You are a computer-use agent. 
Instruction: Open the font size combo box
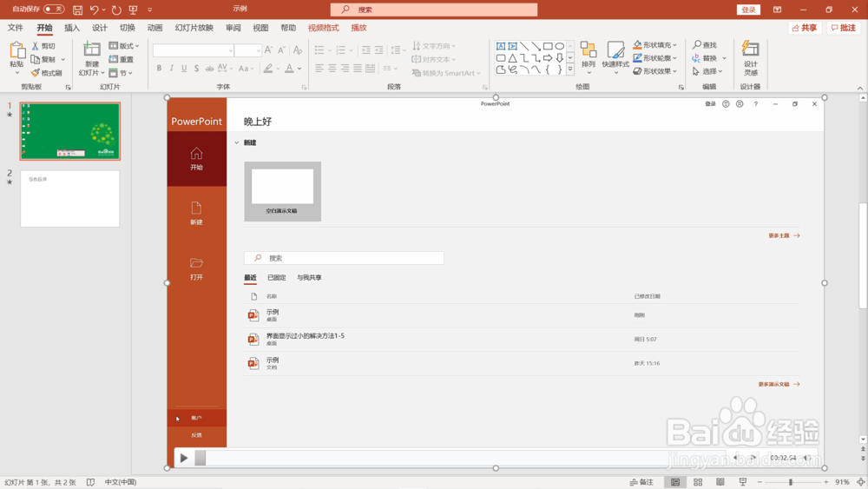(x=248, y=50)
